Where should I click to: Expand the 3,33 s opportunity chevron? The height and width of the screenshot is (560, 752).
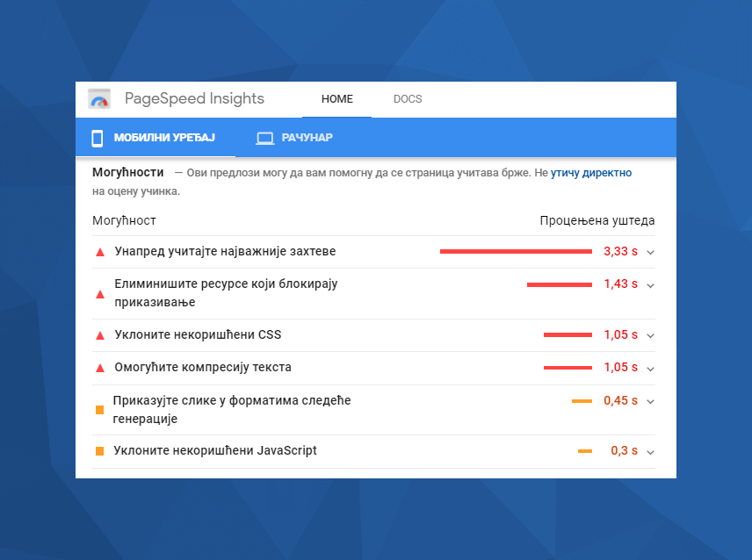pyautogui.click(x=650, y=252)
